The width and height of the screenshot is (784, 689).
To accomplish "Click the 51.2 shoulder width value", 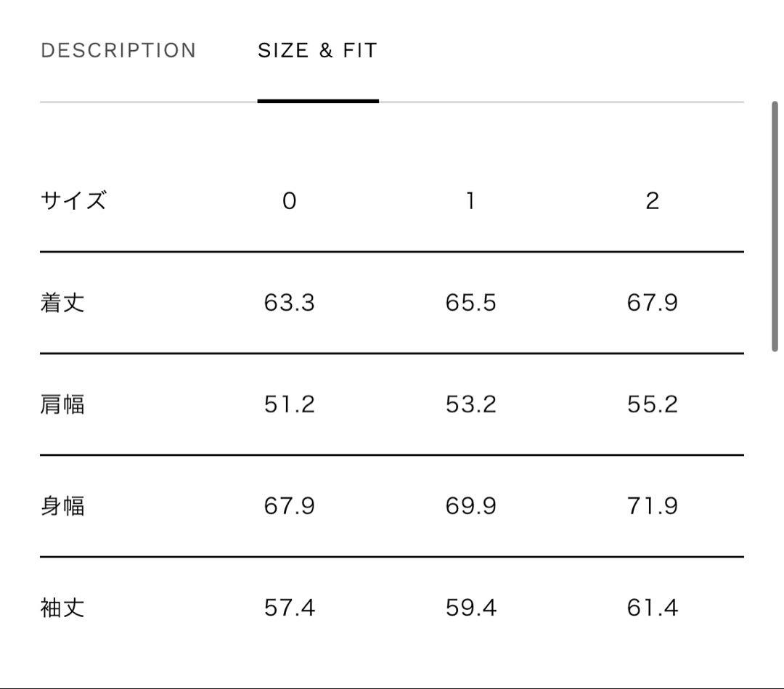I will [289, 404].
